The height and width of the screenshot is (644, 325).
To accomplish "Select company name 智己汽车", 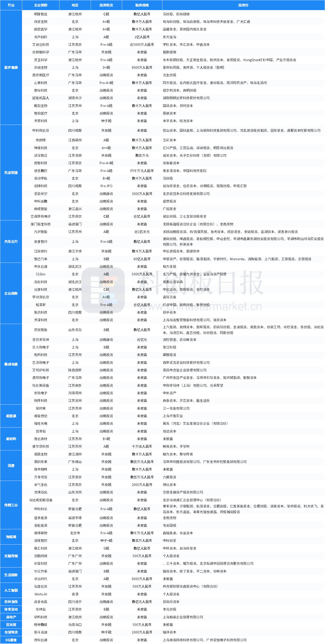I will (x=41, y=259).
